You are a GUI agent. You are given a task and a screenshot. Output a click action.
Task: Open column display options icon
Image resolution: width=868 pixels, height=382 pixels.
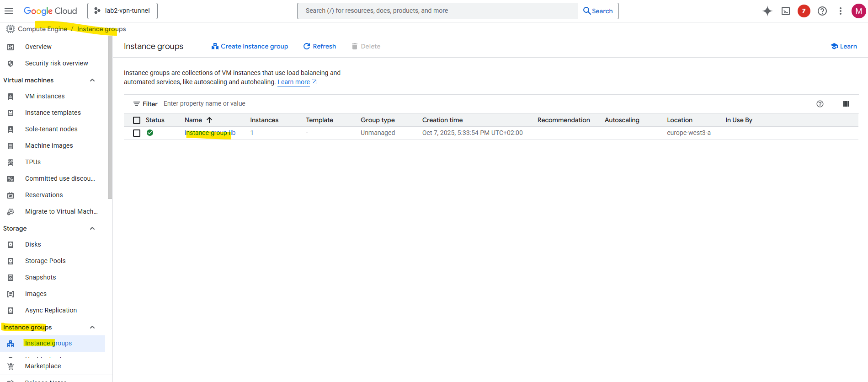click(846, 104)
